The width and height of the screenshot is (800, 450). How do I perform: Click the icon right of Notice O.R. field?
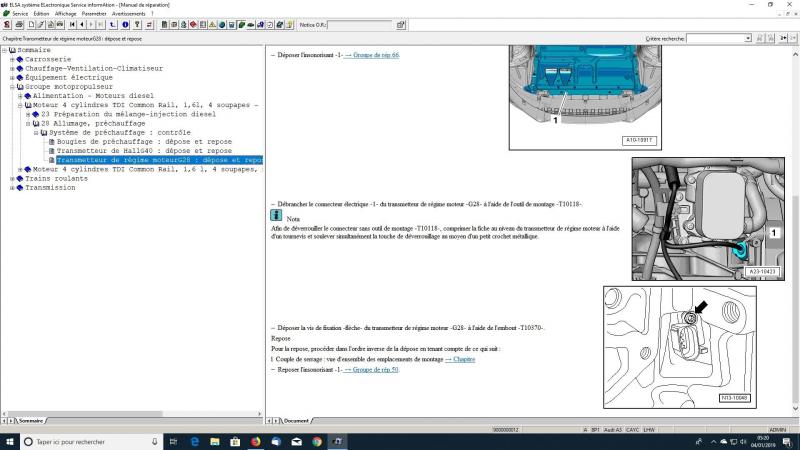click(x=401, y=24)
